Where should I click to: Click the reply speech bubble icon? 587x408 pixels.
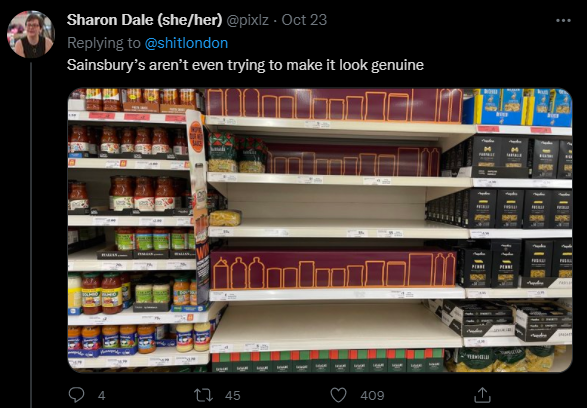point(76,395)
